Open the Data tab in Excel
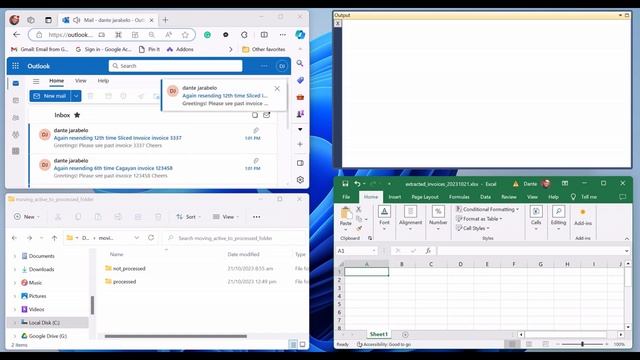This screenshot has height=360, width=640. (485, 197)
